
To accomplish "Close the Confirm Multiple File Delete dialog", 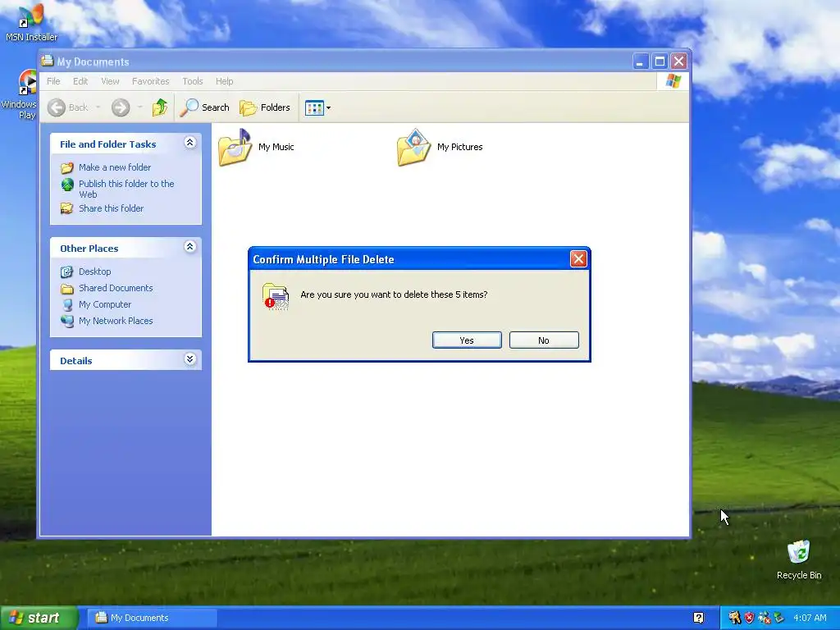I will pos(578,259).
